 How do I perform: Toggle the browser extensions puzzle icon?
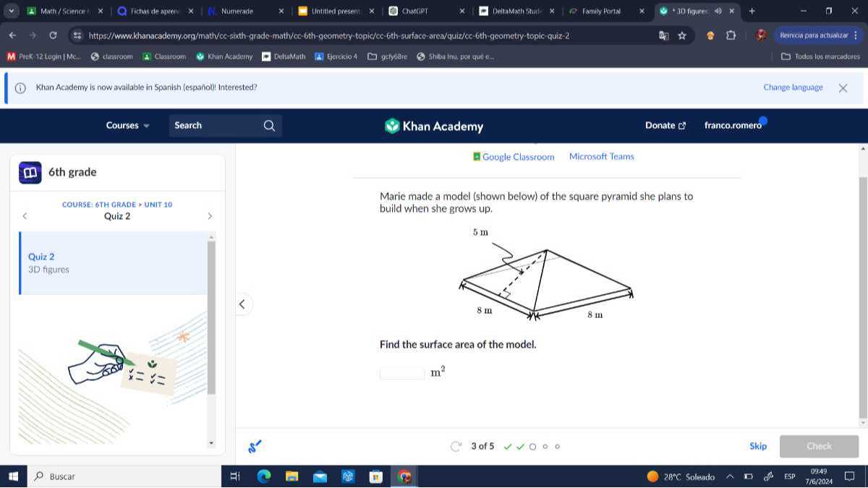coord(731,35)
